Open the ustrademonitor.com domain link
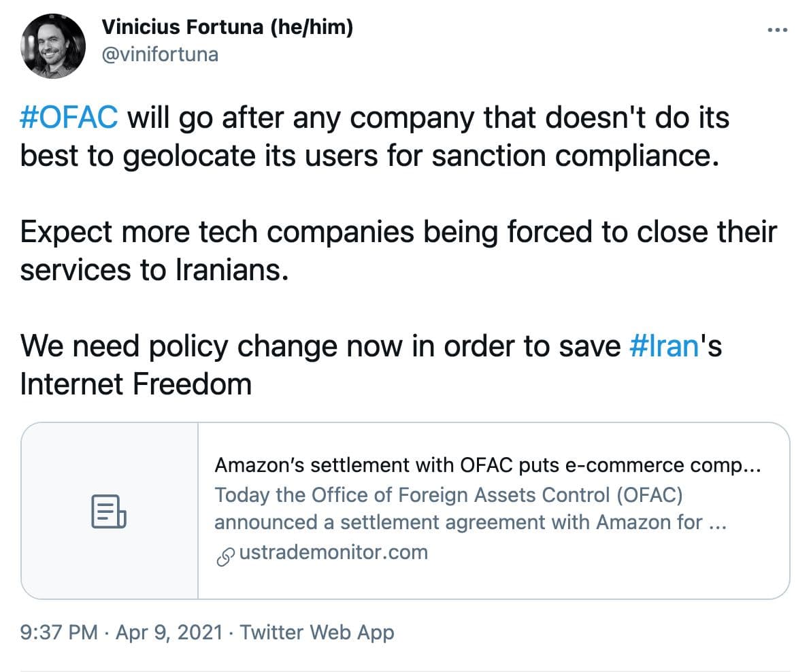This screenshot has height=672, width=811. tap(333, 552)
